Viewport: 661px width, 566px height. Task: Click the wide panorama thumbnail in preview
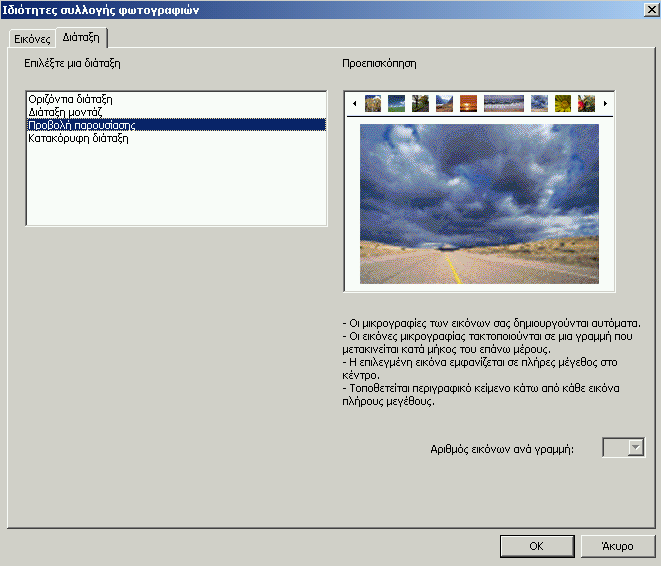click(504, 103)
